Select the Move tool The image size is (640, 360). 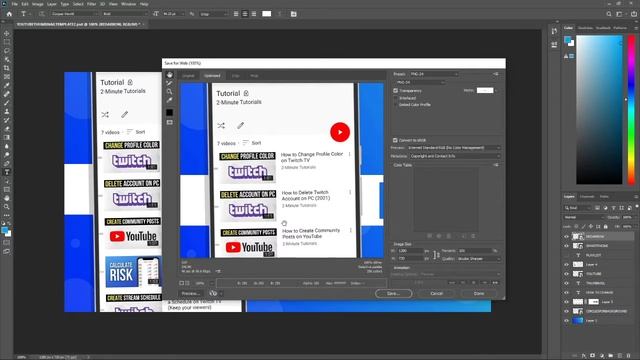pos(7,33)
